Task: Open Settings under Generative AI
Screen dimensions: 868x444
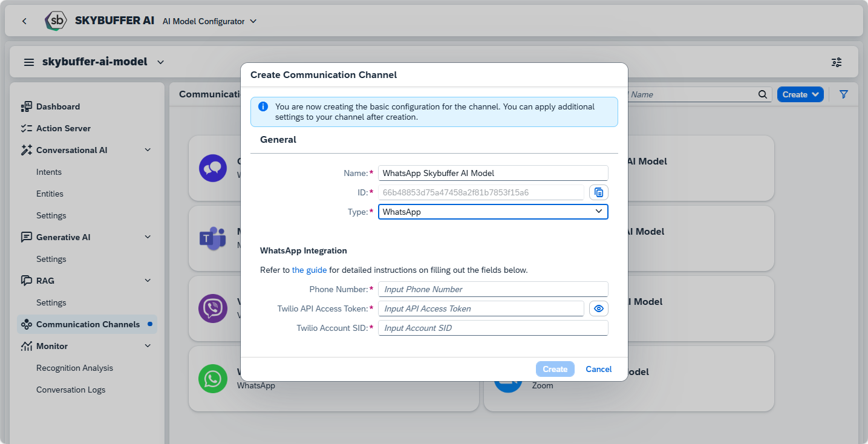Action: point(51,259)
